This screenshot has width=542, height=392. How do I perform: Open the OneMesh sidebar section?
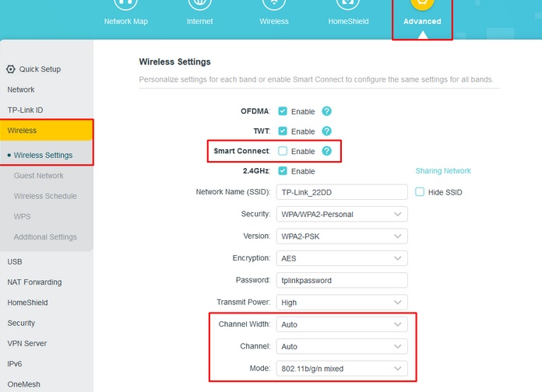24,384
